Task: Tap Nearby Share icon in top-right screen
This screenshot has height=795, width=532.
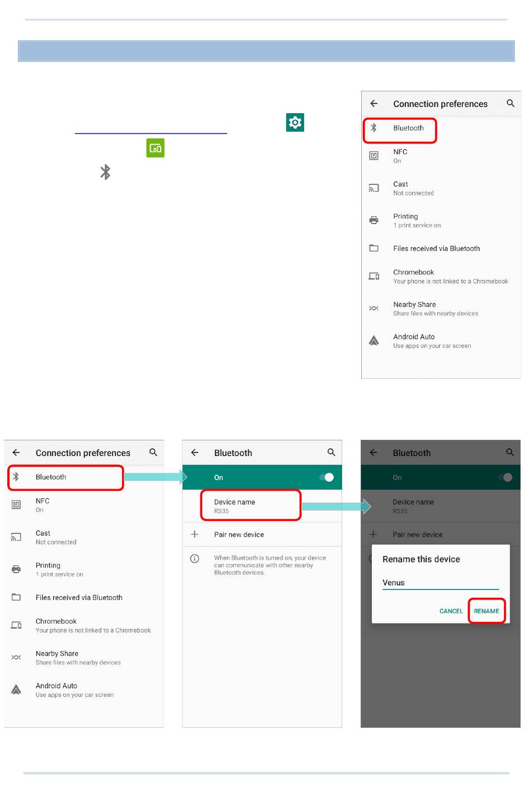Action: pyautogui.click(x=374, y=309)
